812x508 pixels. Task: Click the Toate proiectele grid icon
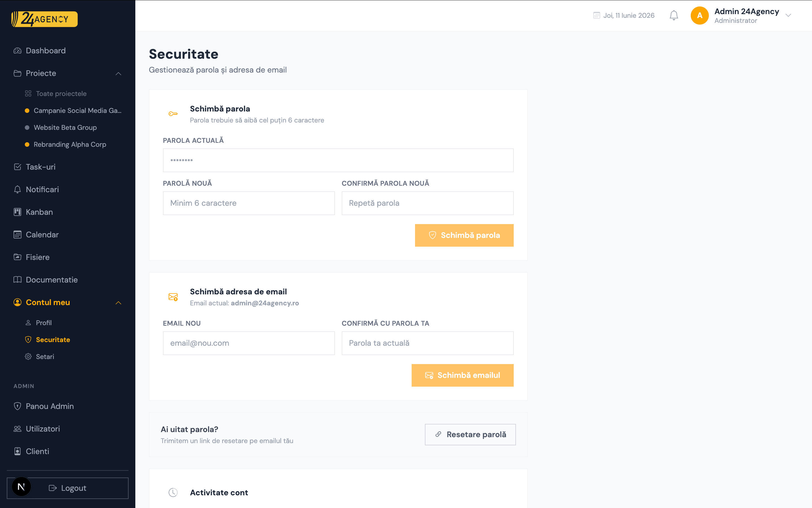click(28, 94)
